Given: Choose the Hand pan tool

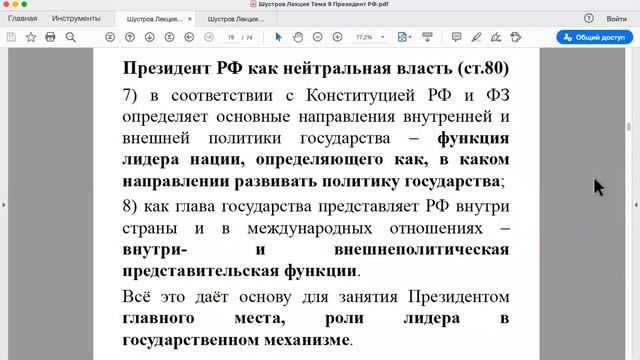Looking at the screenshot, I should 298,37.
